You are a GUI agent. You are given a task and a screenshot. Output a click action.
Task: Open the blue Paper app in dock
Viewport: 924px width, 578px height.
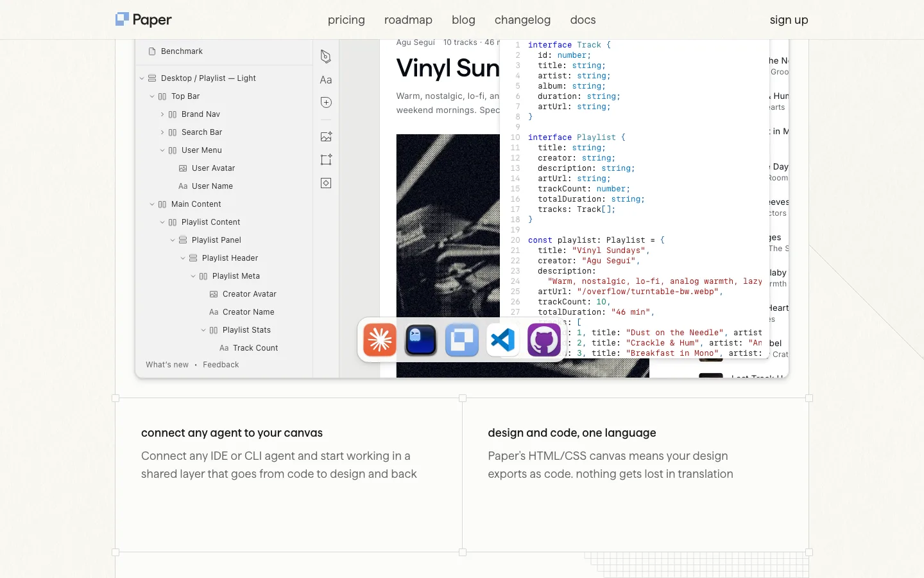pyautogui.click(x=462, y=340)
